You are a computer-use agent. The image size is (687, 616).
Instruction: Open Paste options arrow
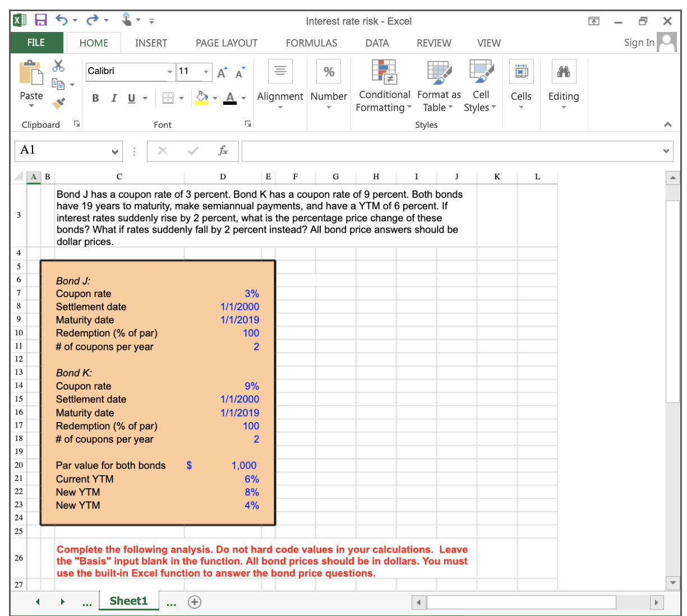(31, 105)
